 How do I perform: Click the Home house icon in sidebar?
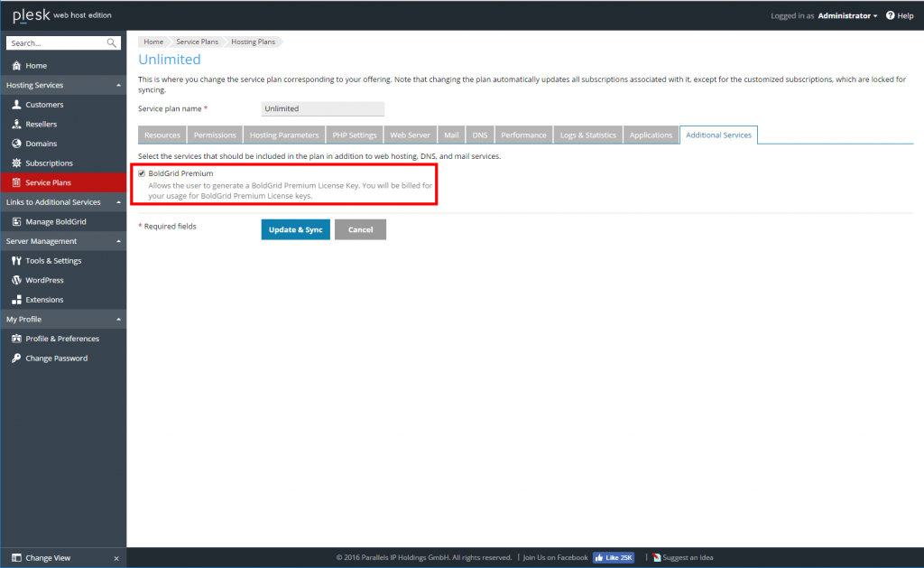tap(16, 66)
